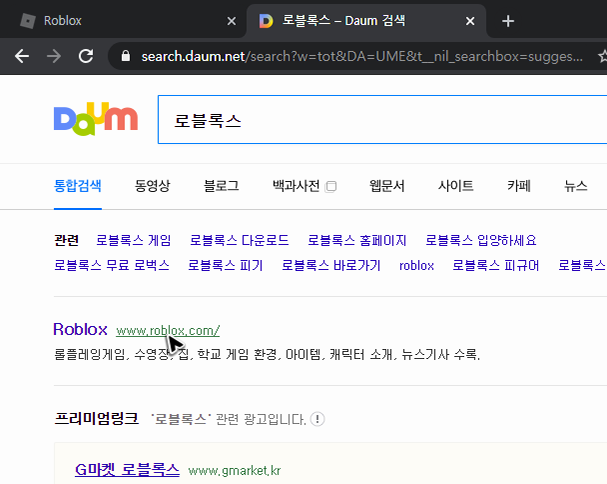
Task: Reload the page with the refresh icon
Action: click(86, 57)
